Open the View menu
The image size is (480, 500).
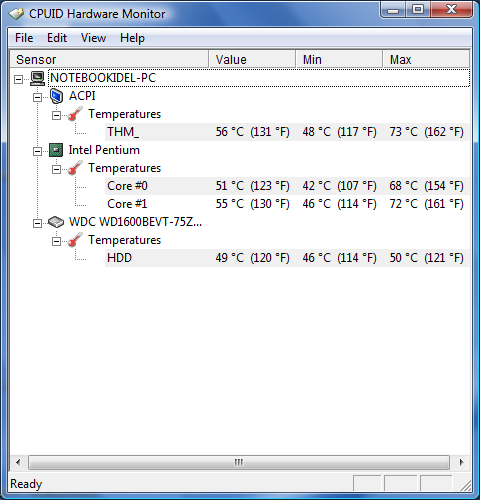click(x=93, y=38)
